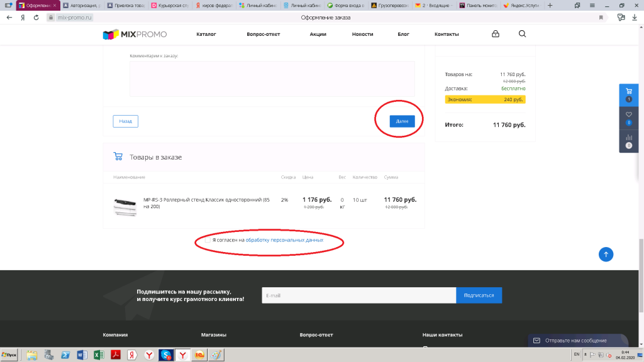This screenshot has height=362, width=644.
Task: Open Microsoft Word from the taskbar
Action: (x=81, y=355)
